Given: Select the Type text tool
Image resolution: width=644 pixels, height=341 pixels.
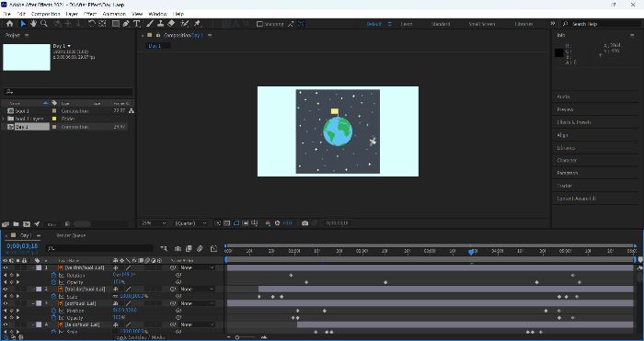Looking at the screenshot, I should 136,24.
